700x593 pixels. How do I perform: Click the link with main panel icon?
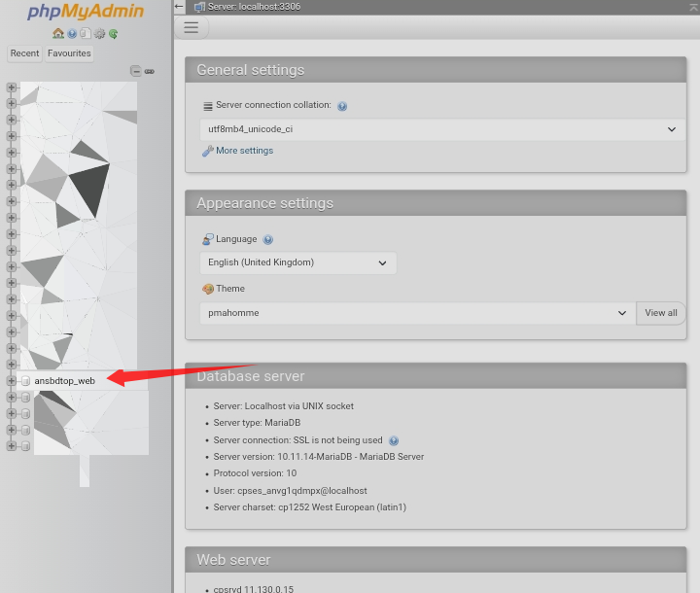(150, 71)
